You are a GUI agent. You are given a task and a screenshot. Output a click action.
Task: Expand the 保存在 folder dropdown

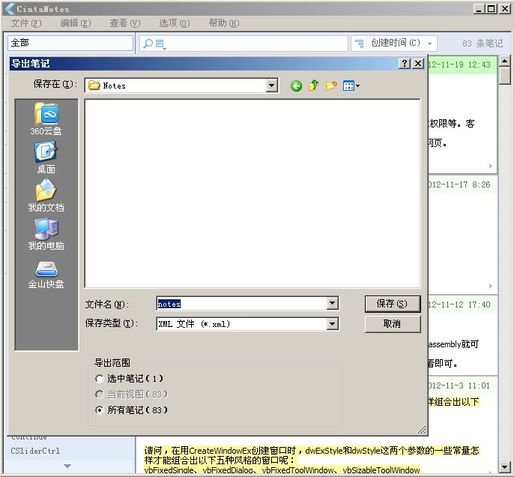(272, 86)
